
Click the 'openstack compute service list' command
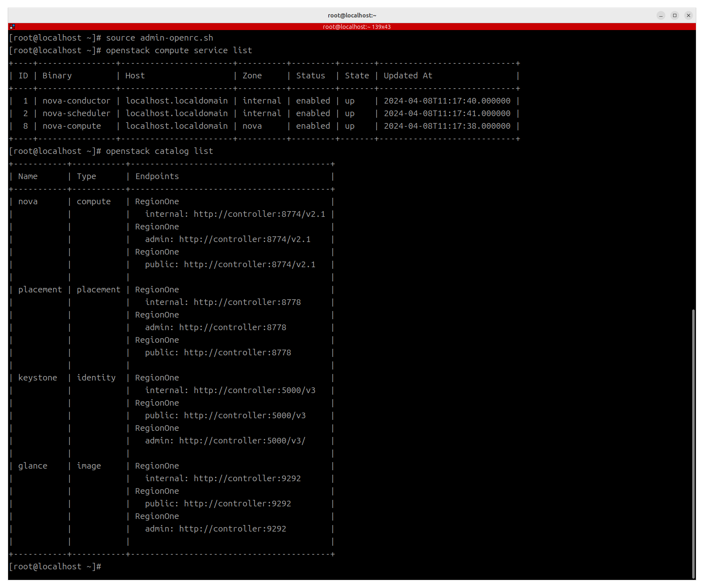pyautogui.click(x=179, y=50)
